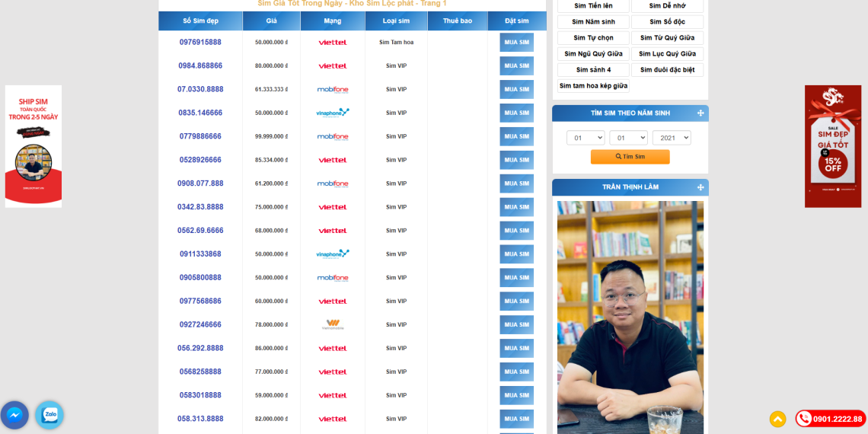Choose the Sim tam hoa kép giữa category
Screen dimensions: 868x434
(593, 86)
